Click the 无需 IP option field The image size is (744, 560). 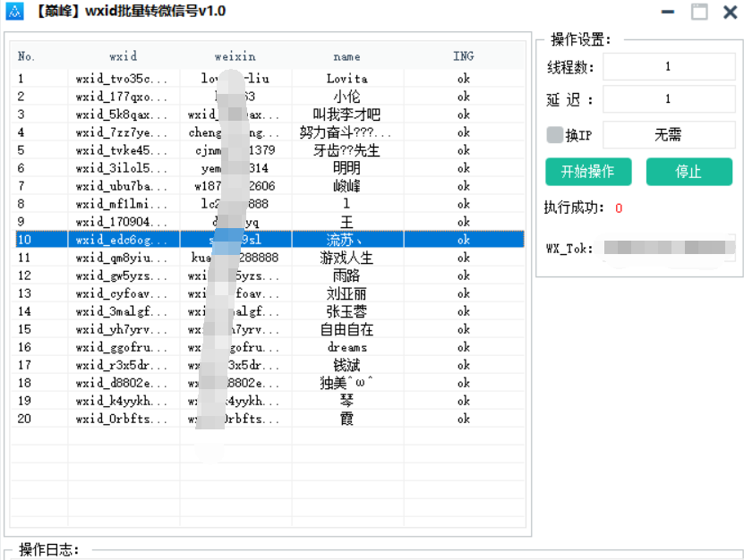(668, 135)
